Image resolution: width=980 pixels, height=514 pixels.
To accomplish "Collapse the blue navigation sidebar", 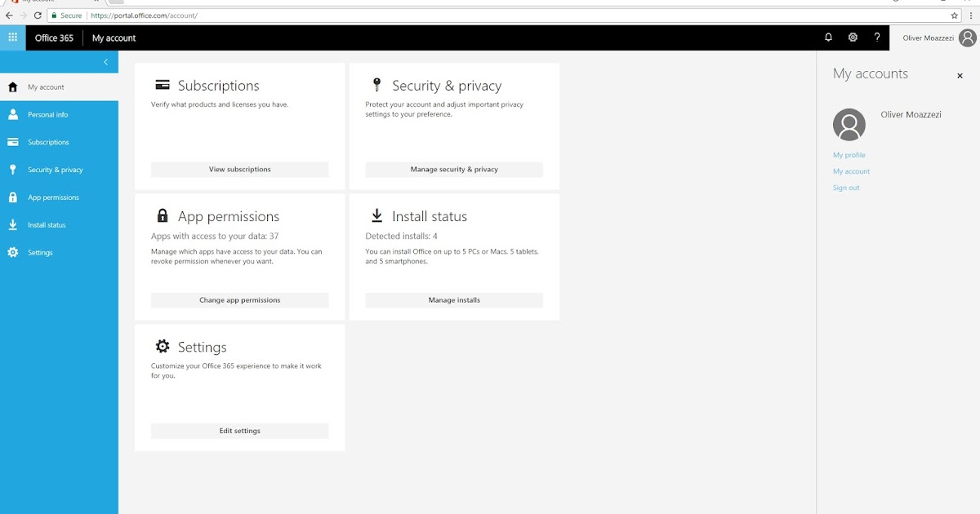I will [105, 61].
